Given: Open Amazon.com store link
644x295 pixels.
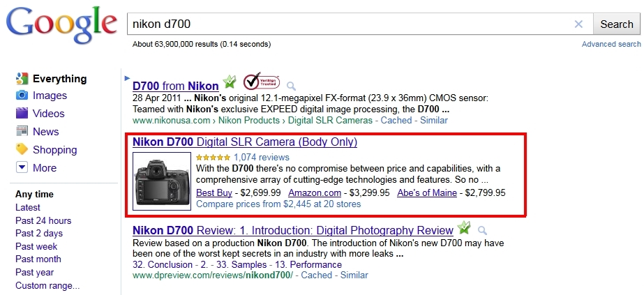Looking at the screenshot, I should point(315,193).
